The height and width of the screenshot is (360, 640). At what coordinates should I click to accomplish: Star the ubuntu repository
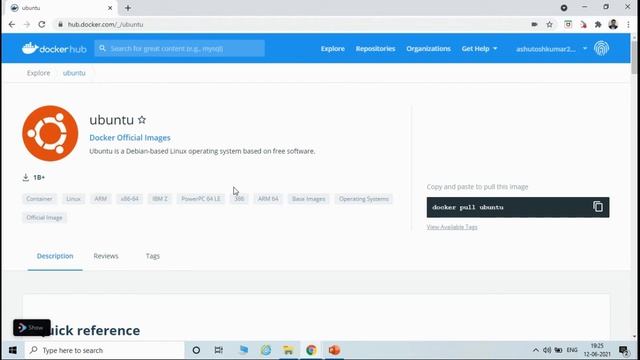click(142, 120)
